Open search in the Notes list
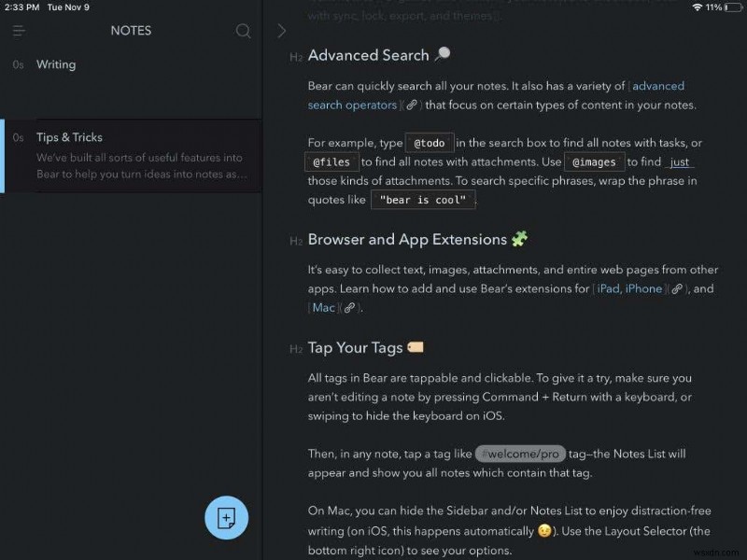 243,31
